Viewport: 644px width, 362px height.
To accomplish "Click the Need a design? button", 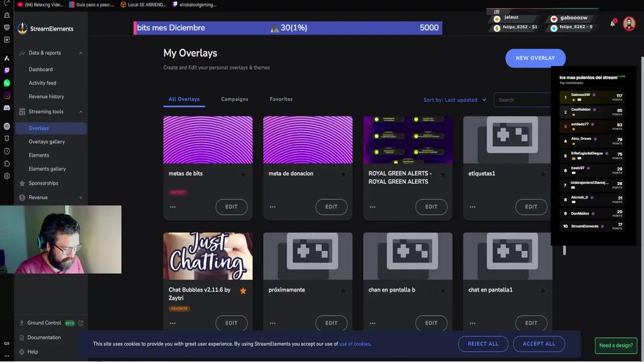I will coord(616,345).
